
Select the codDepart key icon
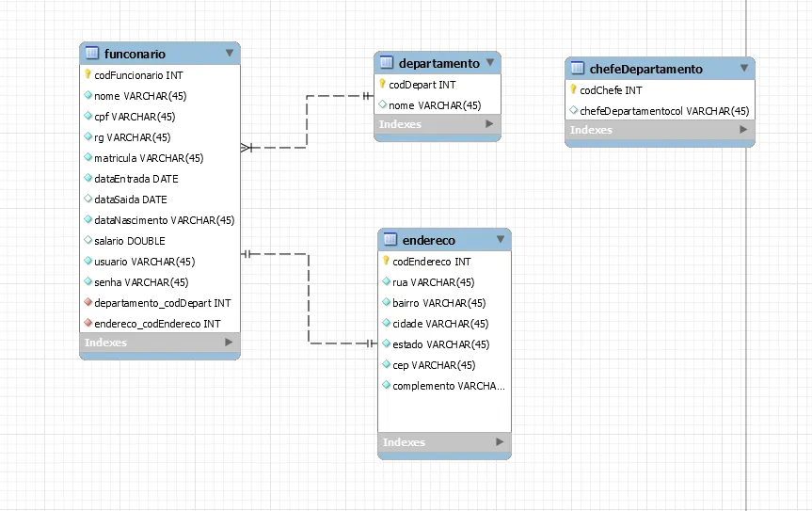(x=383, y=85)
